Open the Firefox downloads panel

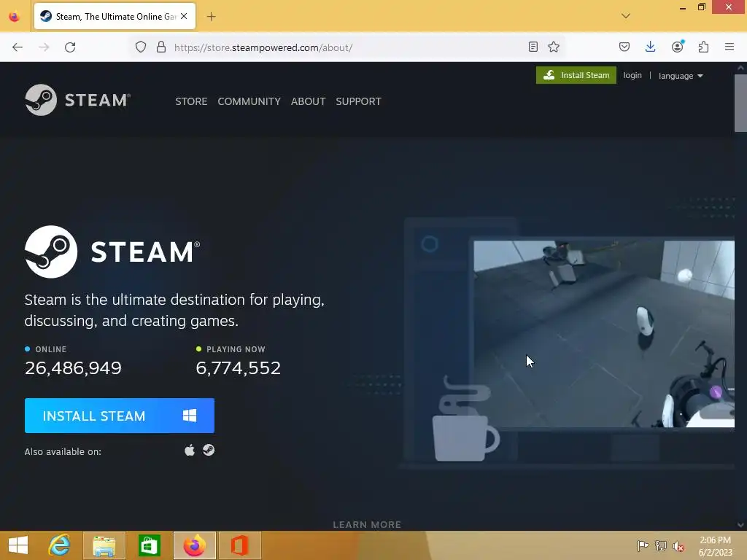pyautogui.click(x=650, y=47)
